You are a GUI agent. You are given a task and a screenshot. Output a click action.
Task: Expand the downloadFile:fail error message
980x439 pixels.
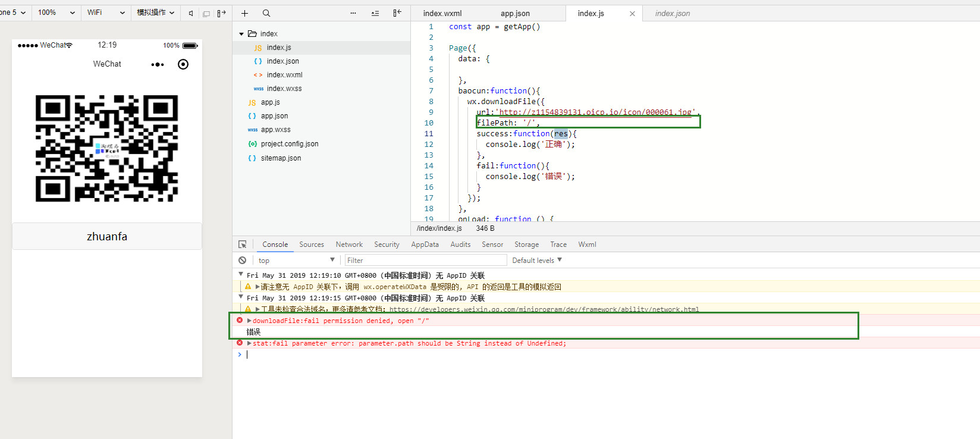point(249,321)
